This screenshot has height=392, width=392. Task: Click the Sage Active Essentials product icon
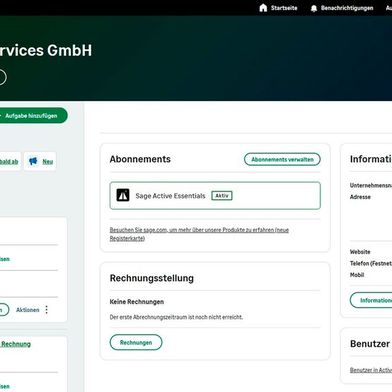click(x=123, y=195)
